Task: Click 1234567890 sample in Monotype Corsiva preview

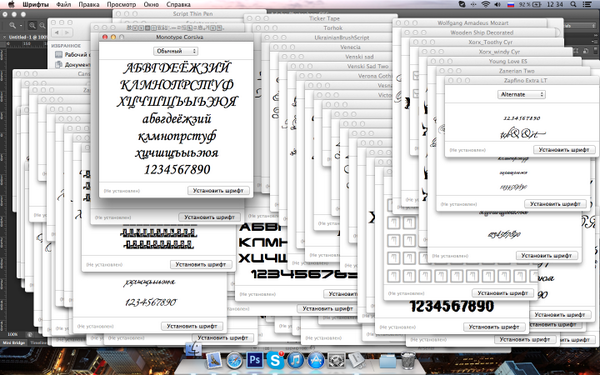Action: pos(177,169)
